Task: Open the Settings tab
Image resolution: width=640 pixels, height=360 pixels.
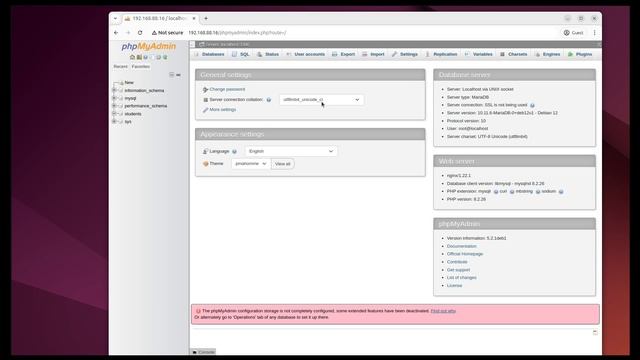Action: (405, 54)
